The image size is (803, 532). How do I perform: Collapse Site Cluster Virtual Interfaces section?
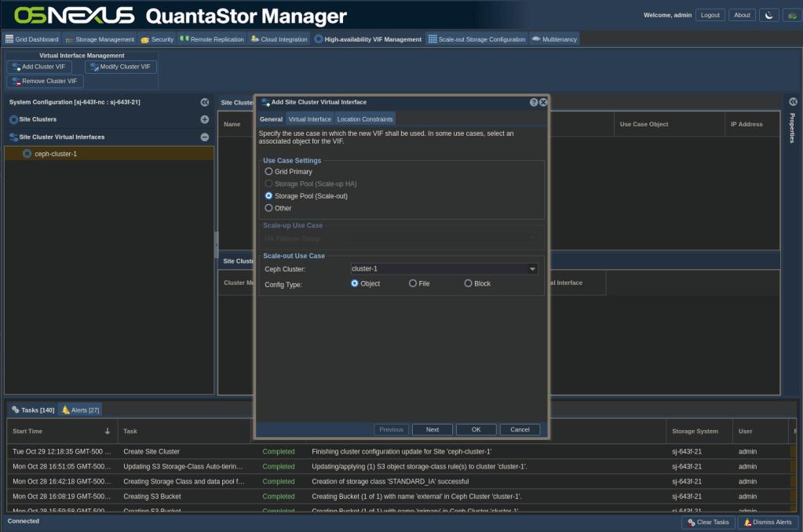tap(204, 137)
